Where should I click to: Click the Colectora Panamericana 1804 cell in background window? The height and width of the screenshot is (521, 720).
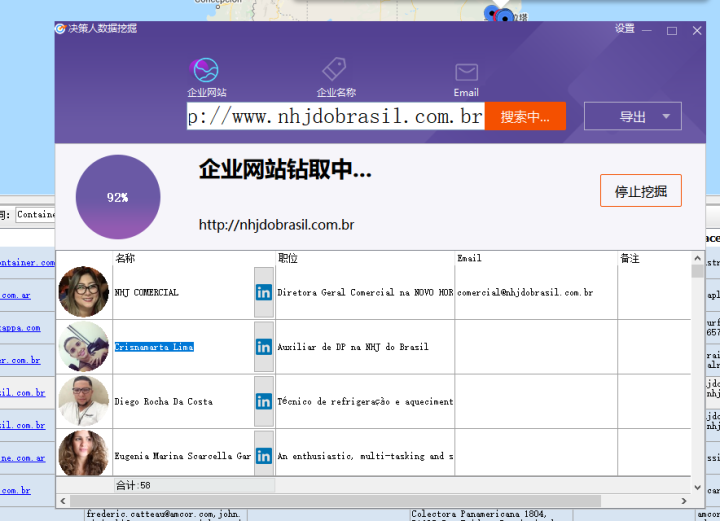pos(491,515)
